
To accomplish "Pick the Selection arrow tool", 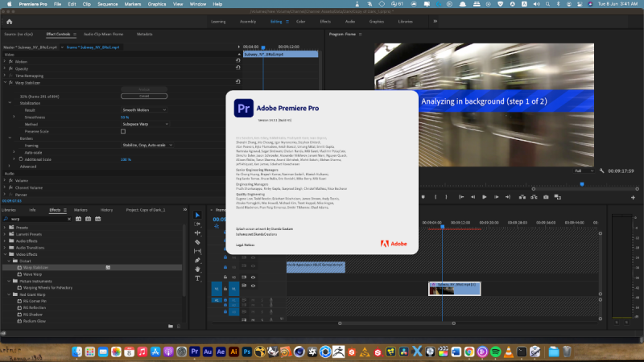I will 198,215.
